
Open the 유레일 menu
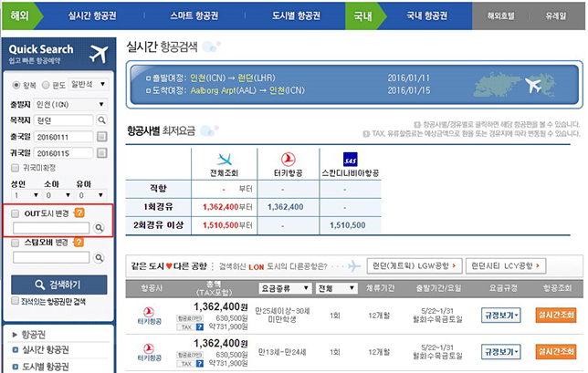tap(556, 16)
